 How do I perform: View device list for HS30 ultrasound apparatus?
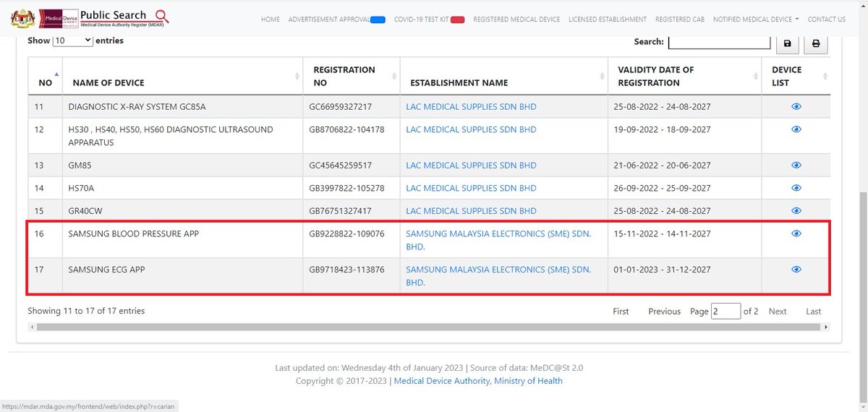796,129
